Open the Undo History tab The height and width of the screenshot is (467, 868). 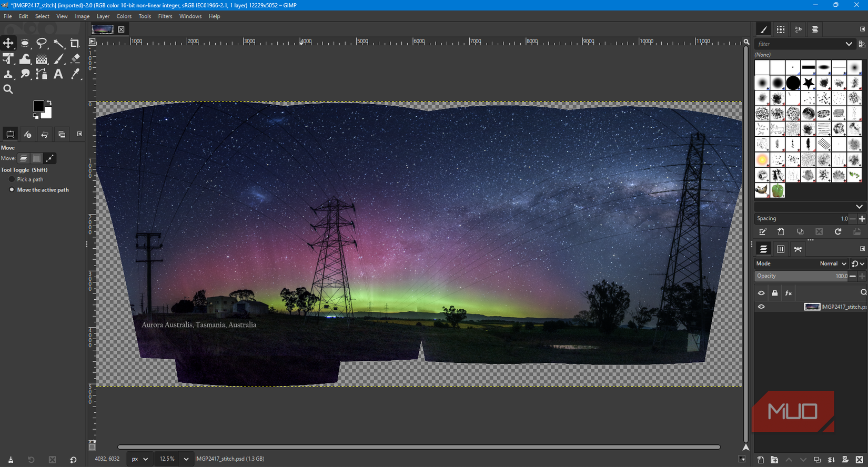tap(45, 134)
